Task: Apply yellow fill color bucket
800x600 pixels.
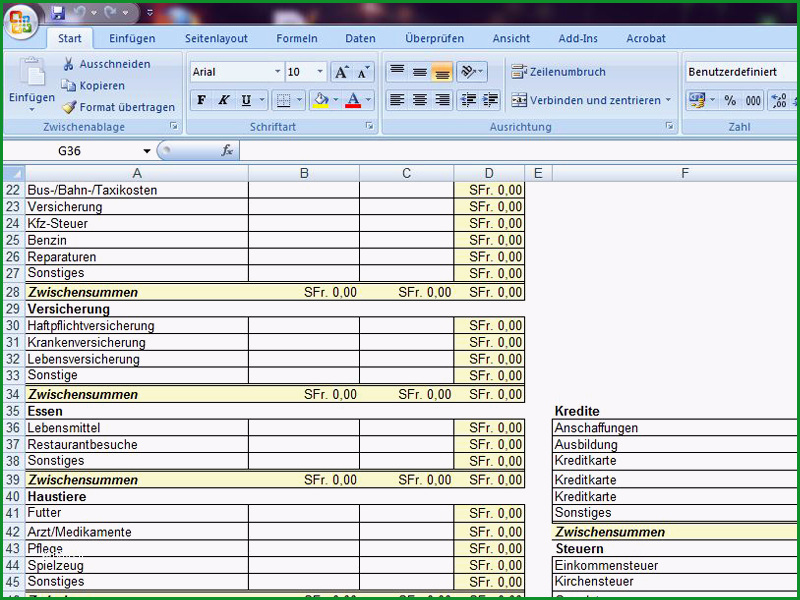Action: coord(321,100)
